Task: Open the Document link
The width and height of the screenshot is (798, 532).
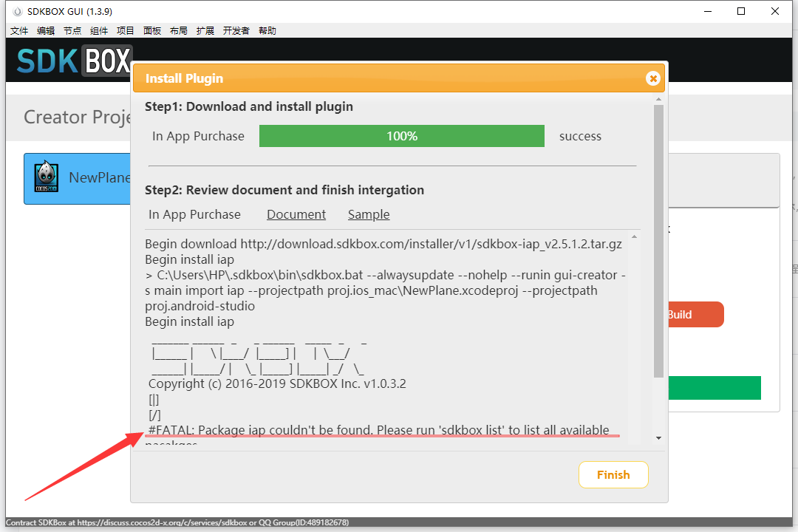Action: [x=296, y=214]
